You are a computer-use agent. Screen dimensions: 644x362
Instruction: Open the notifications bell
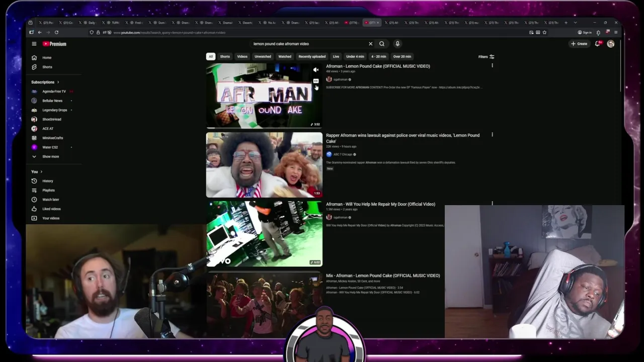coord(598,44)
